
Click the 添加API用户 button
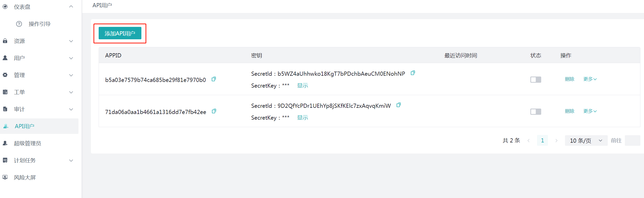click(120, 33)
